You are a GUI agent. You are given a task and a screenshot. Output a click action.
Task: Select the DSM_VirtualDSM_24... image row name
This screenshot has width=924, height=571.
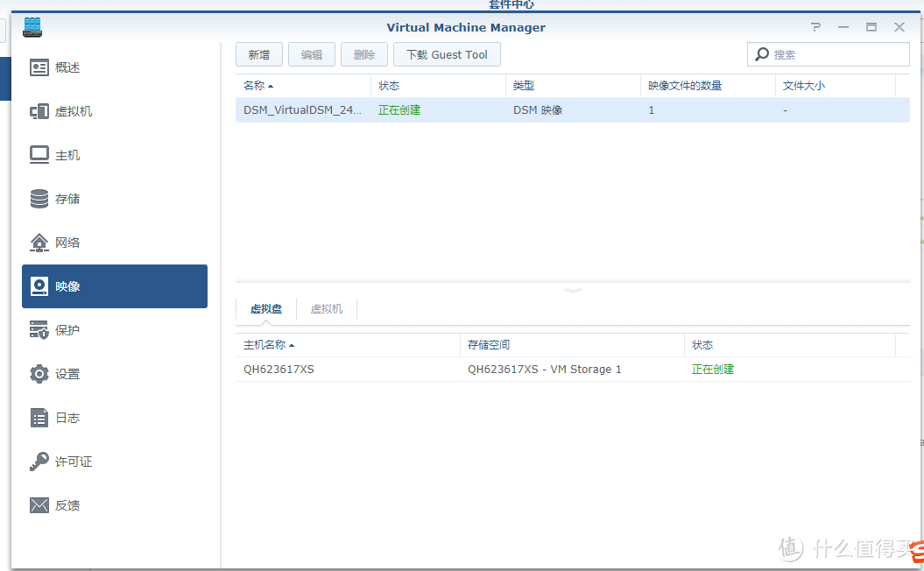pyautogui.click(x=302, y=110)
